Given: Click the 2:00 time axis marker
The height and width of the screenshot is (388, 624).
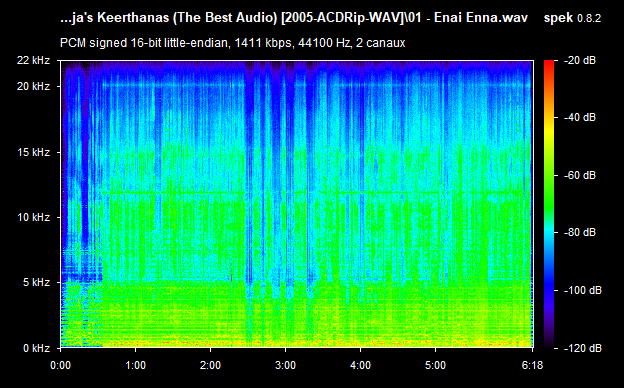Looking at the screenshot, I should click(210, 365).
